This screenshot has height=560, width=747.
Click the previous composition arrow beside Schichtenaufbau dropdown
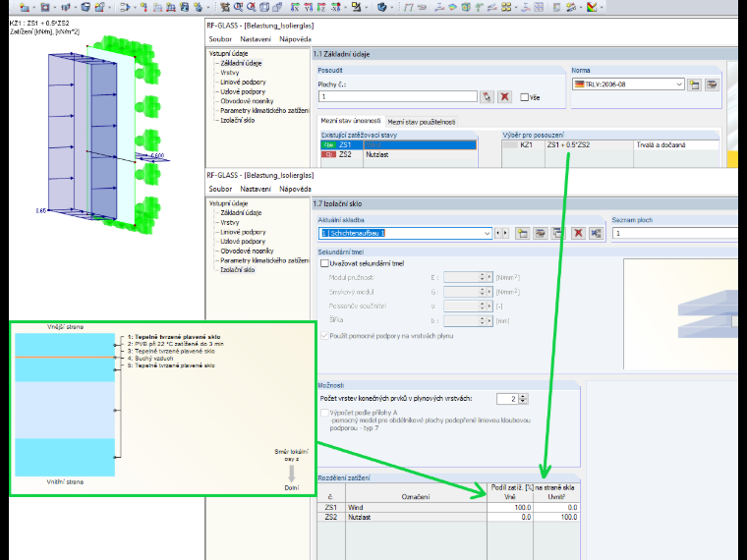(498, 234)
